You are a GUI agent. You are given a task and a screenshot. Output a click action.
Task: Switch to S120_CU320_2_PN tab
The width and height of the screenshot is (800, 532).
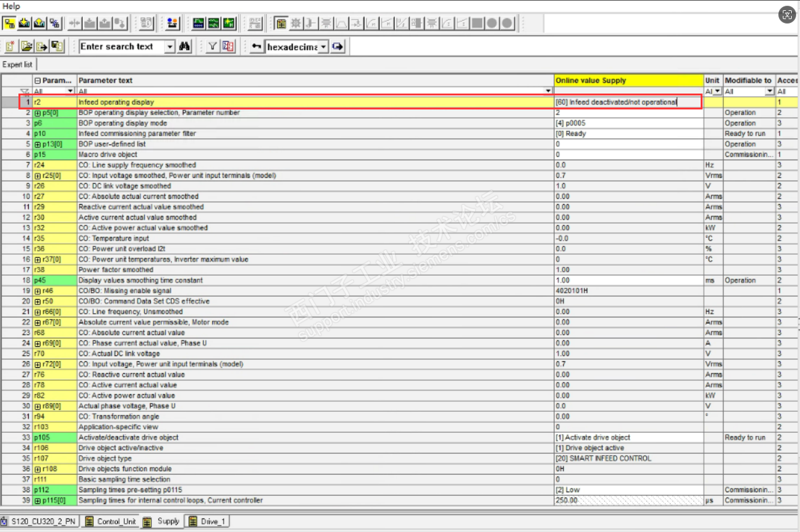pos(39,522)
